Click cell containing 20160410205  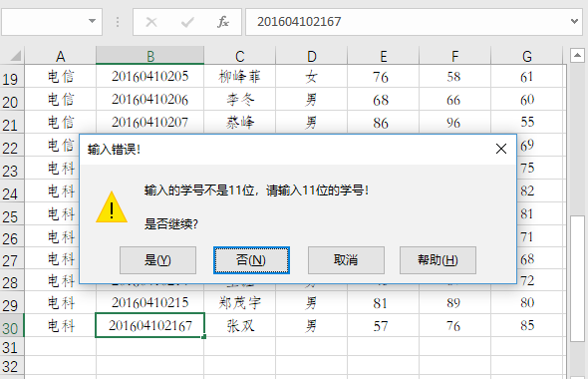(150, 77)
